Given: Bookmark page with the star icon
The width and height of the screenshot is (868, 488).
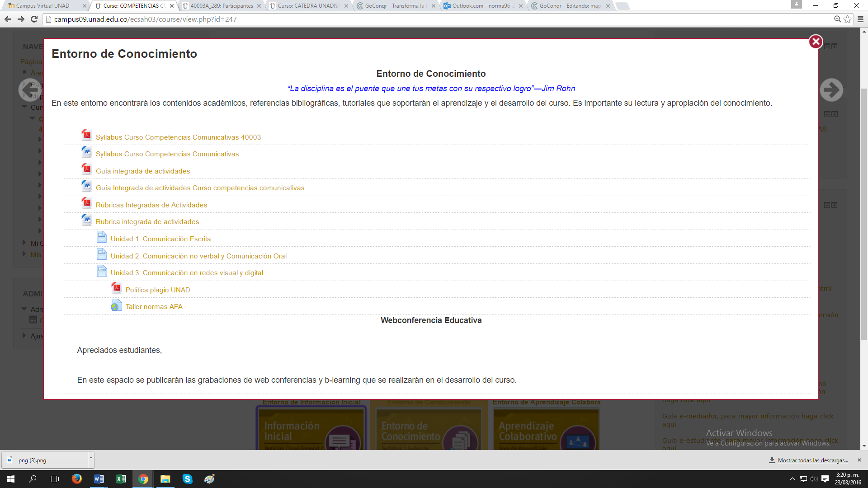Looking at the screenshot, I should click(x=847, y=19).
